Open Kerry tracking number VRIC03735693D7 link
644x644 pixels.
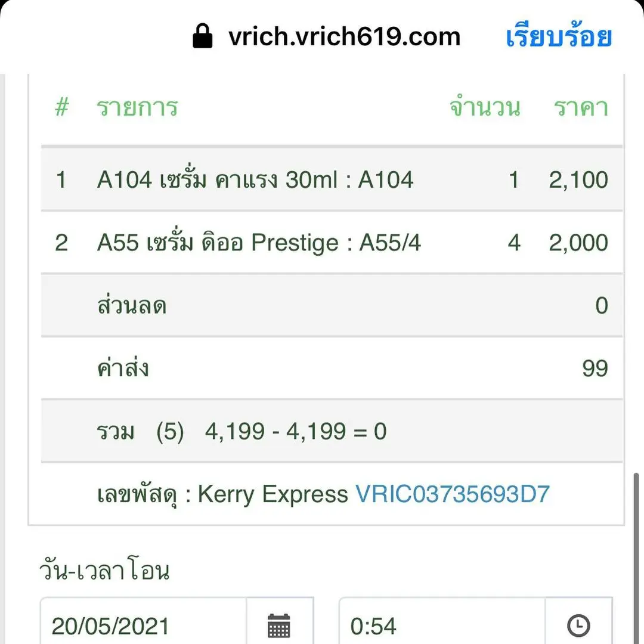452,494
